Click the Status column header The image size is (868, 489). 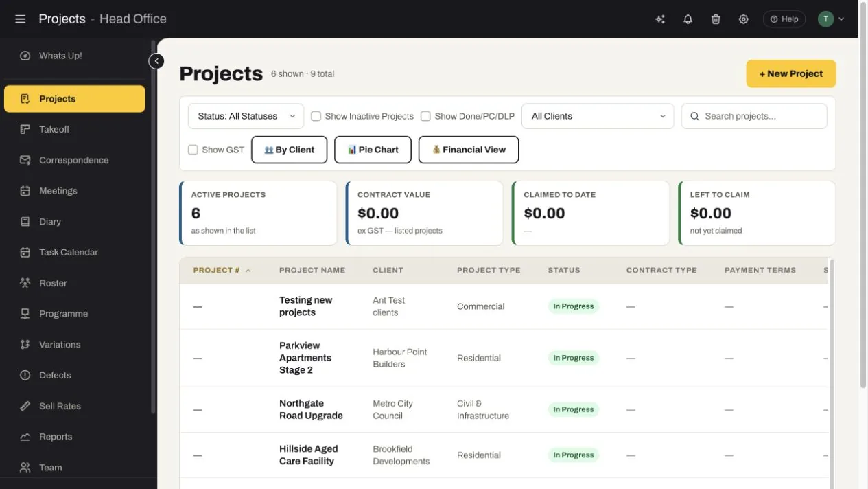(564, 271)
